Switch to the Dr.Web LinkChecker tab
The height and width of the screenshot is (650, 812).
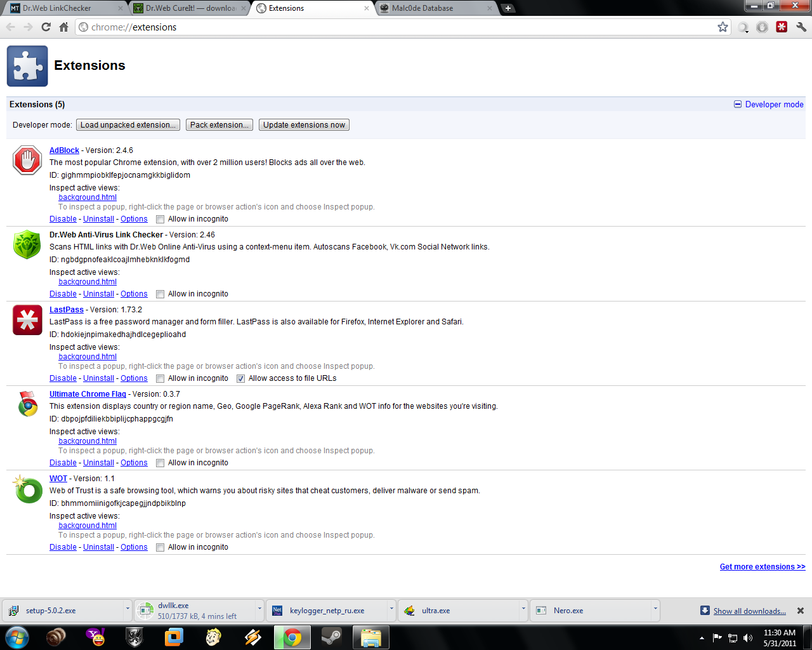[x=66, y=8]
